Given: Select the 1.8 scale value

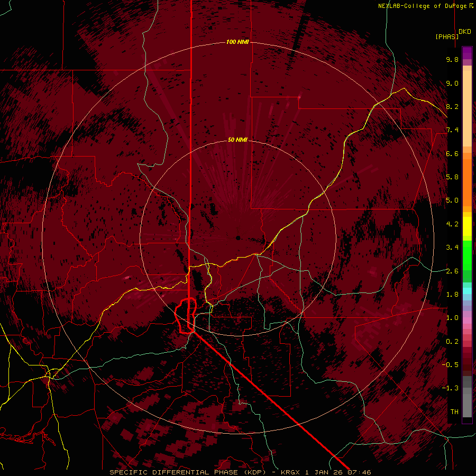Looking at the screenshot, I should pos(452,295).
